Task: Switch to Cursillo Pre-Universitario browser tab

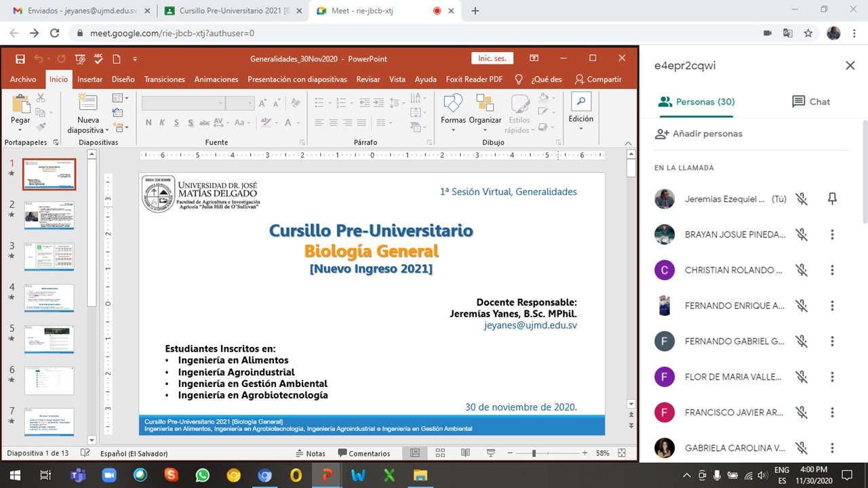Action: click(232, 11)
